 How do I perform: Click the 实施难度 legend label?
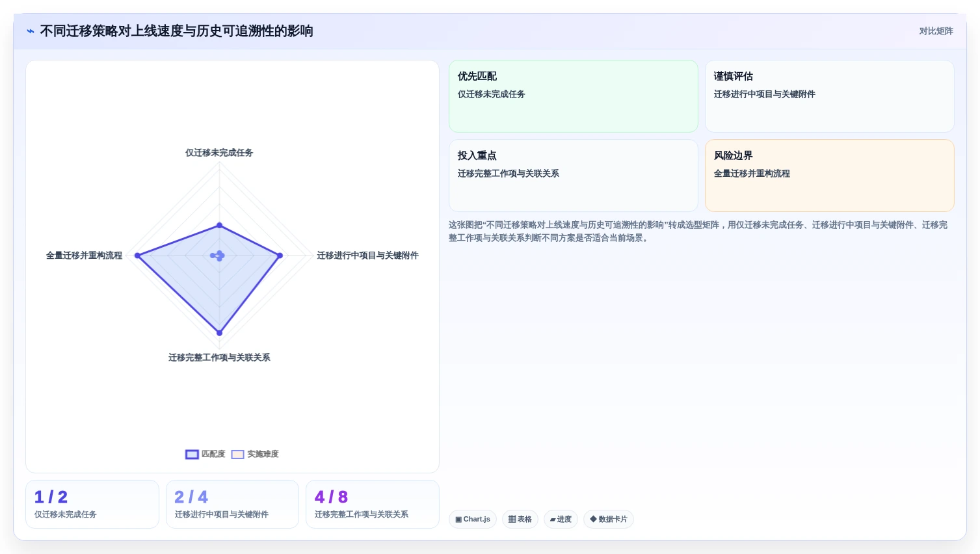click(263, 455)
